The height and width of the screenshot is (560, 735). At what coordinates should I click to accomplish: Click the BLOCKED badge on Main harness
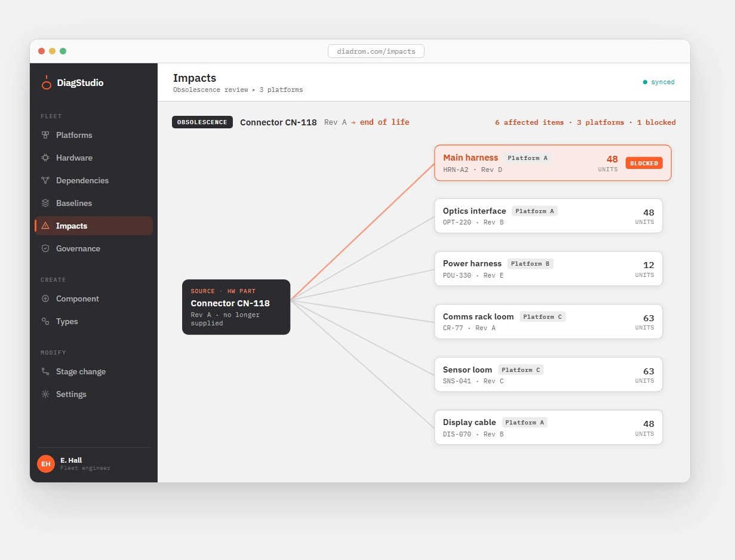click(x=644, y=163)
